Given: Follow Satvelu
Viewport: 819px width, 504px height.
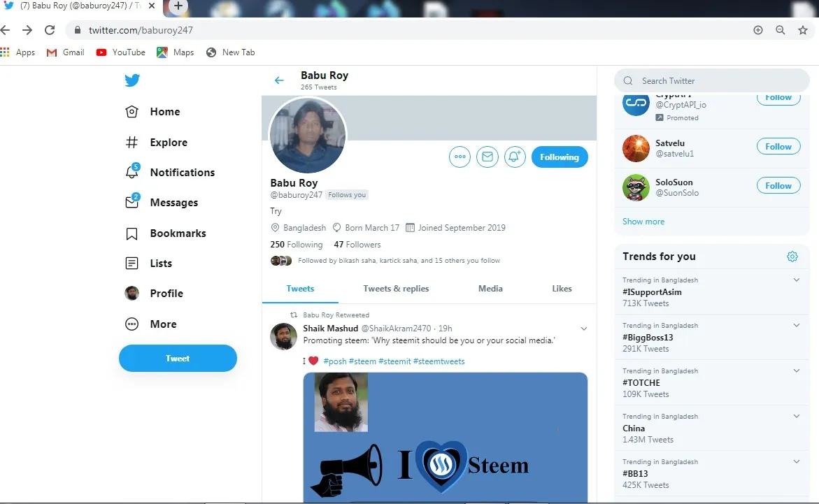Looking at the screenshot, I should [x=778, y=147].
